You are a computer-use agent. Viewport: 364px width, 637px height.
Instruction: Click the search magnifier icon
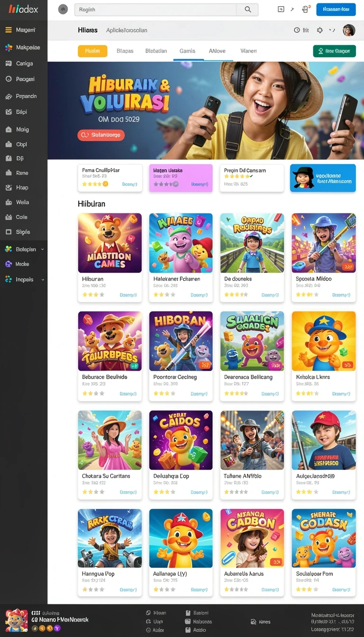[247, 9]
